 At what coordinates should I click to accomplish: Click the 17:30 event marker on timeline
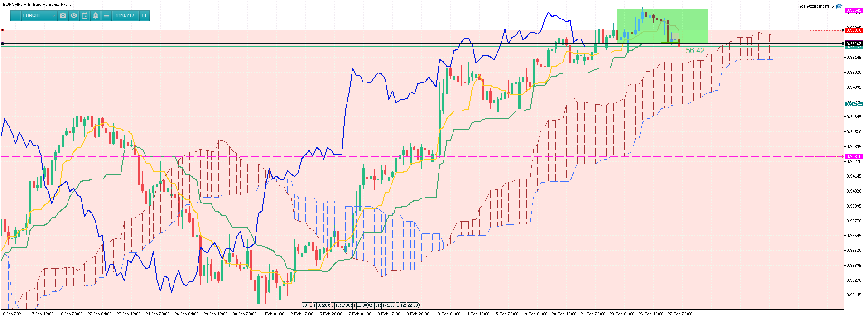coord(388,305)
